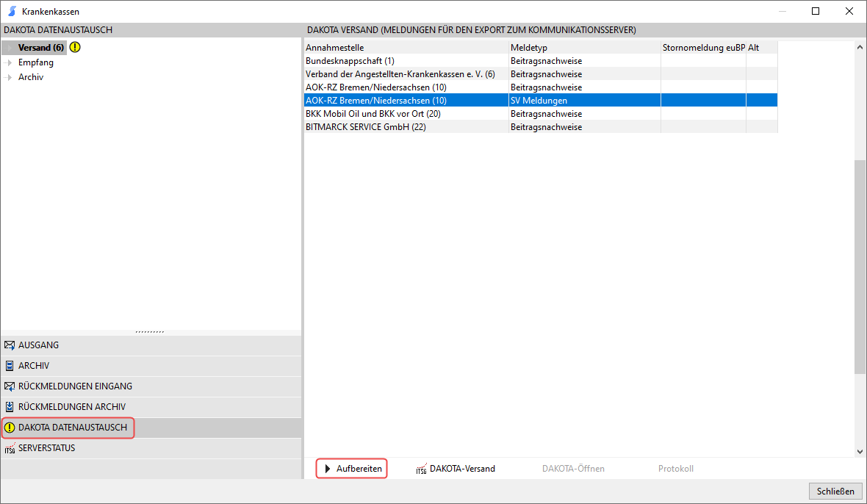The image size is (867, 504).
Task: Select Archiv tree entry
Action: pos(31,77)
